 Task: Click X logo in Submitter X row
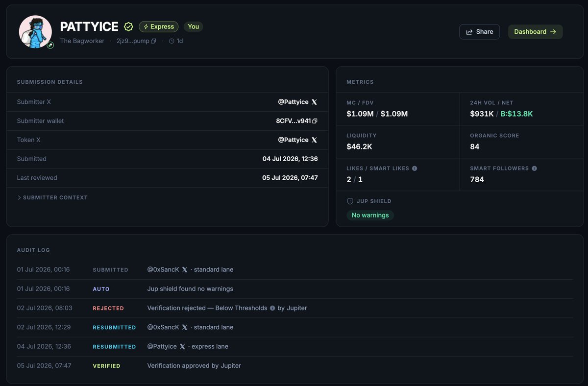click(314, 102)
